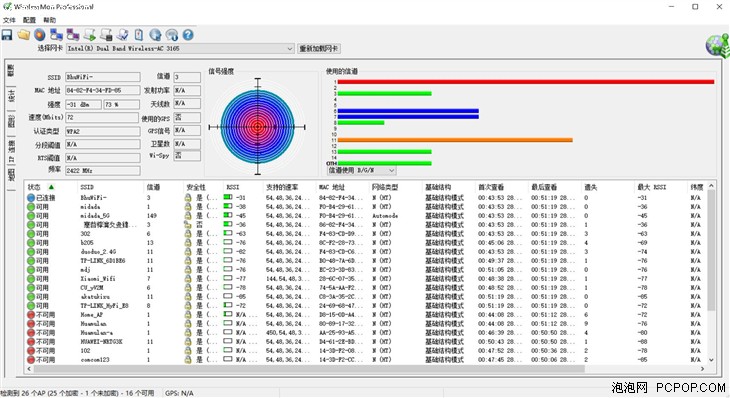Click the floppy disk save icon
Viewport: 730px width, 398px height.
click(x=7, y=35)
